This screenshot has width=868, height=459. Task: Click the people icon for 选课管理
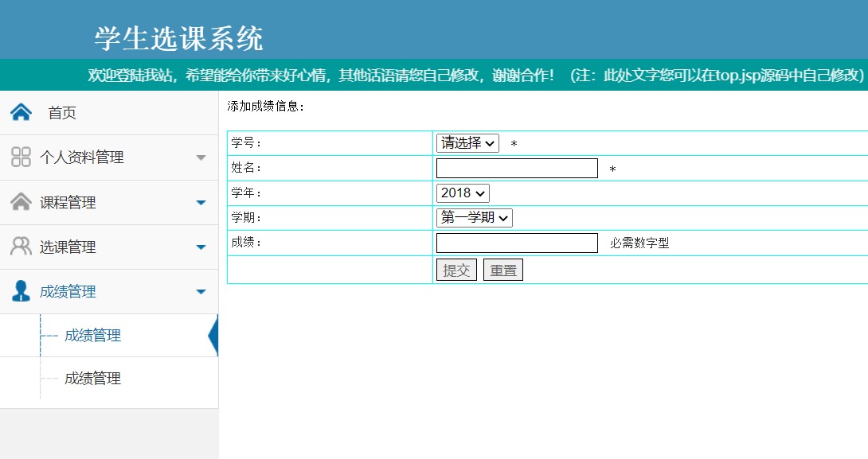pos(21,246)
